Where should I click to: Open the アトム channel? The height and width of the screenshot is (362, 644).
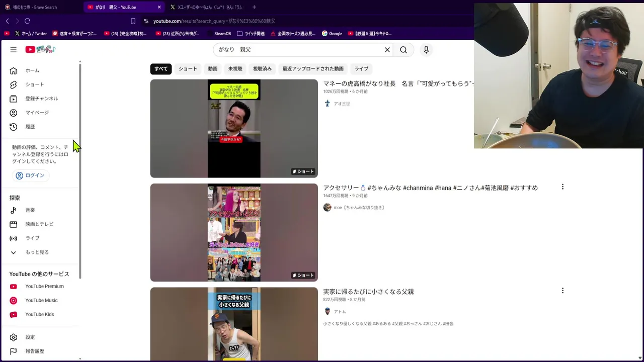(340, 312)
